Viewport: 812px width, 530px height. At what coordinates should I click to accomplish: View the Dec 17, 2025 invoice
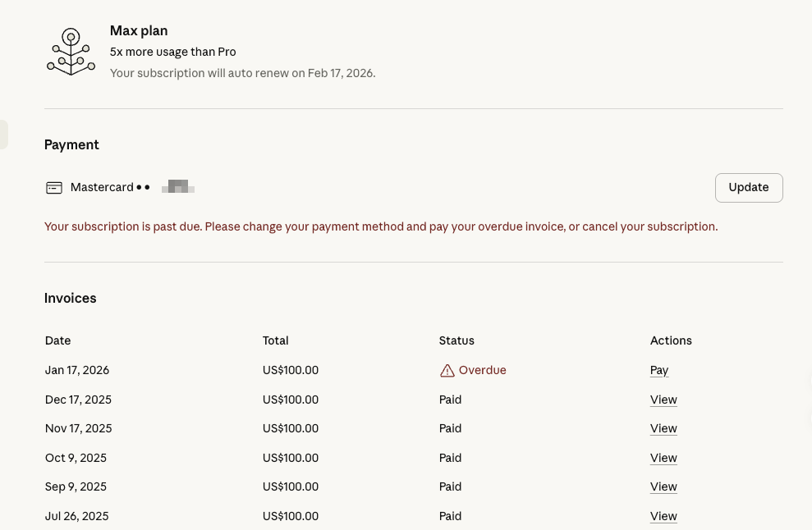[663, 400]
